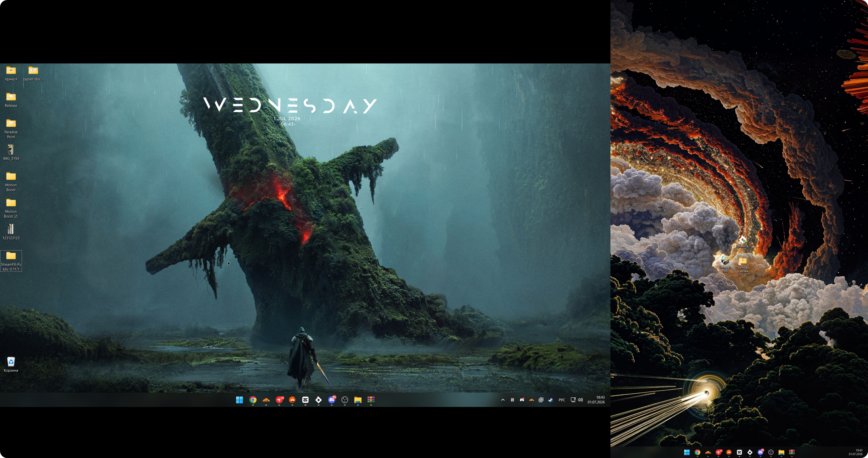Select the Uninstall Tool shortcut on the right monitor
Screen dimensions: 868x458
(725, 265)
